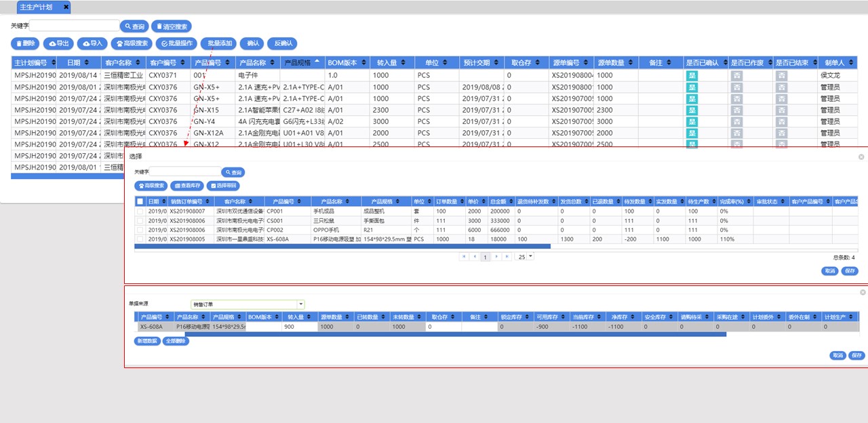Image resolution: width=868 pixels, height=423 pixels.
Task: Run the 查询 search in main window
Action: click(x=134, y=26)
